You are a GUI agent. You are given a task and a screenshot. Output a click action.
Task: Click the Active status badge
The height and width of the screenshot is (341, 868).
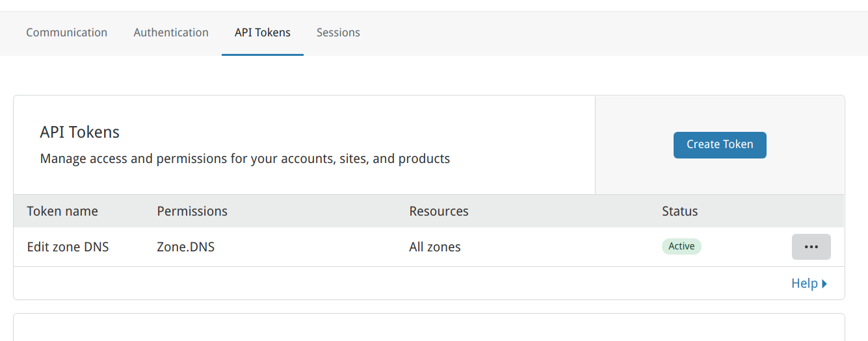pyautogui.click(x=681, y=246)
